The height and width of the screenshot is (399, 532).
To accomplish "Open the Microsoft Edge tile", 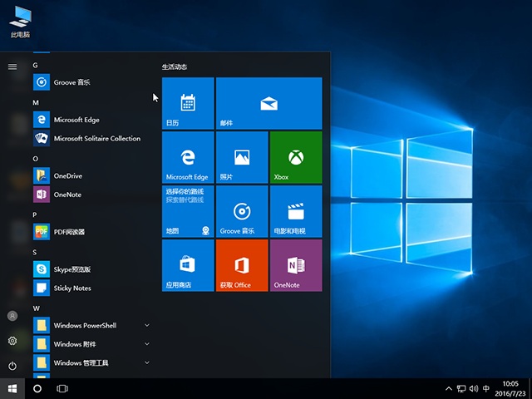I will 188,157.
